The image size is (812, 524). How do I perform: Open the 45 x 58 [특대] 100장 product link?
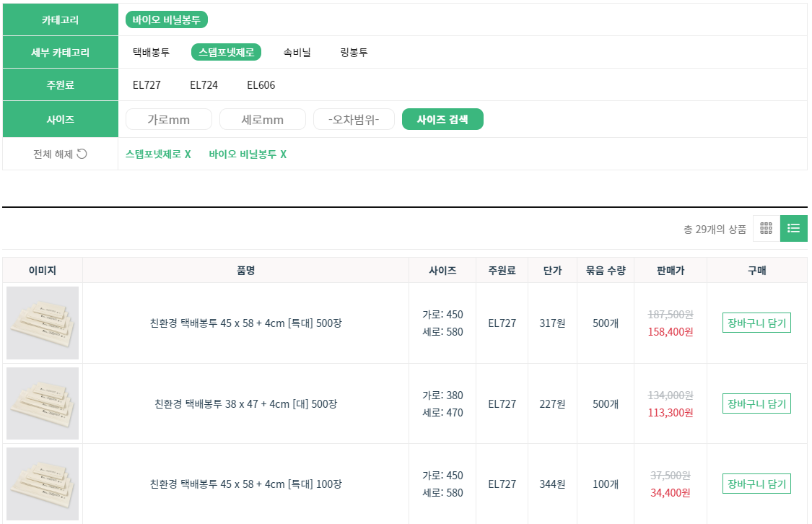tap(245, 484)
